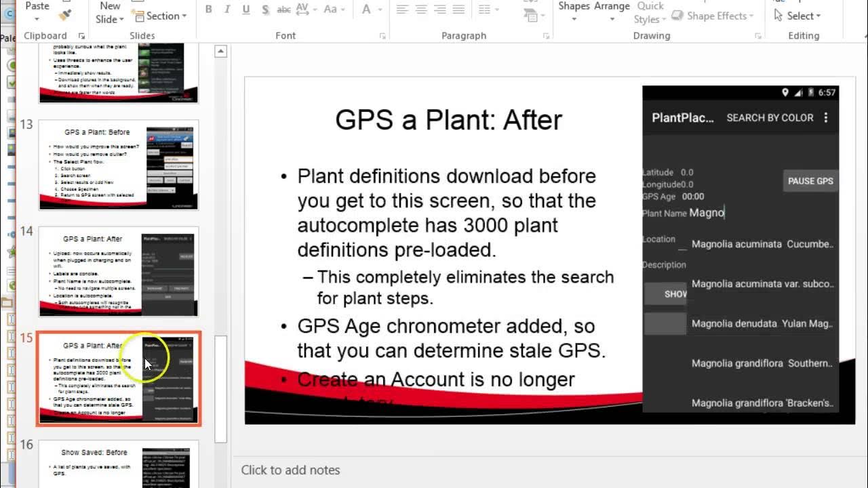Open the Clipboard dialog launcher

[82, 36]
